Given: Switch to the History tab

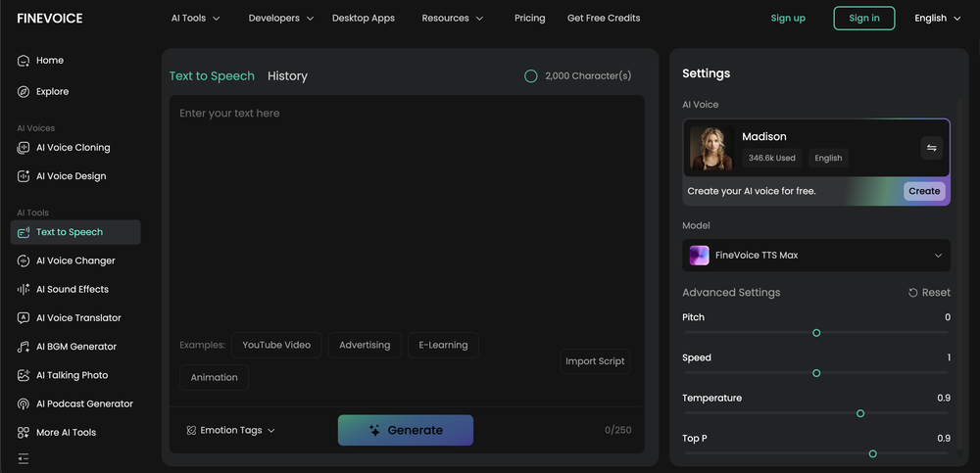Looking at the screenshot, I should [x=287, y=76].
